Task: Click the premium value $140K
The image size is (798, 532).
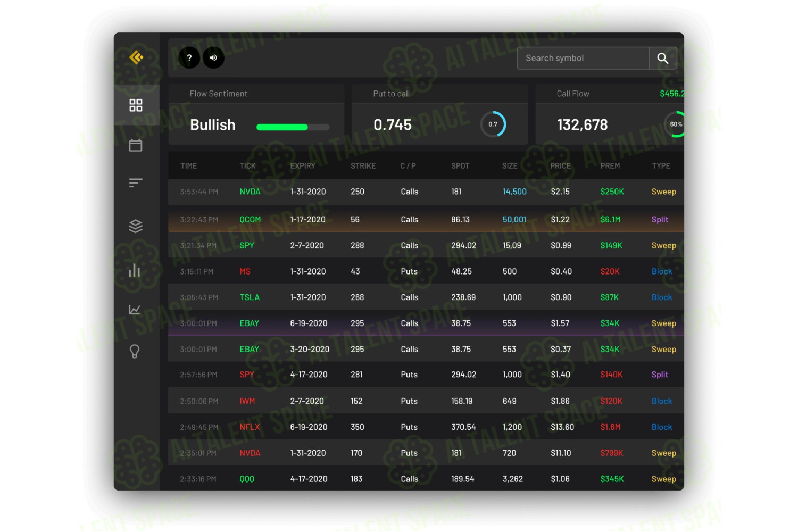Action: coord(611,375)
